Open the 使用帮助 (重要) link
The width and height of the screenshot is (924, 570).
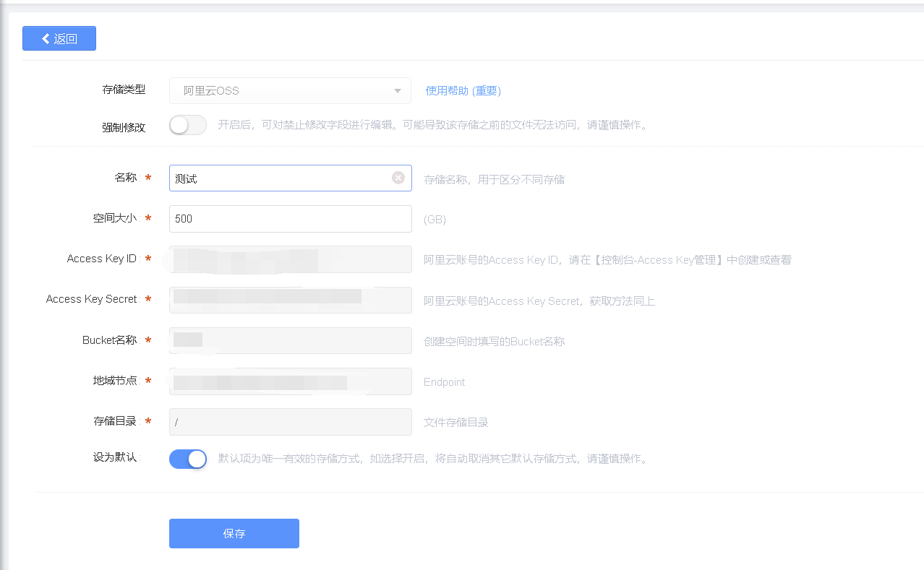tap(463, 91)
